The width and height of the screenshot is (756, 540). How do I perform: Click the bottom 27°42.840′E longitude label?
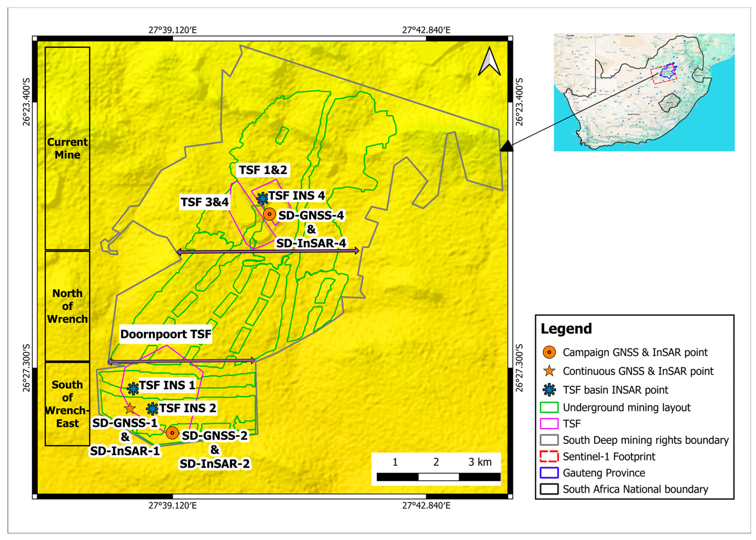[426, 505]
